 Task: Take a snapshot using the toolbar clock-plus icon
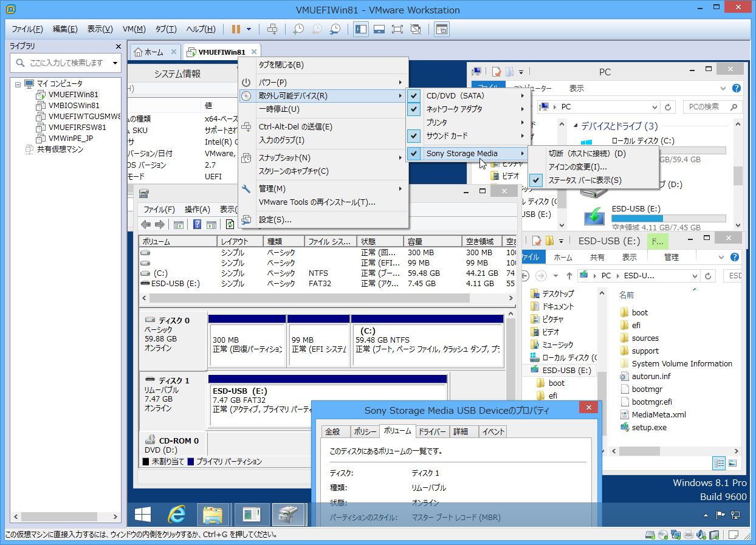tap(298, 29)
